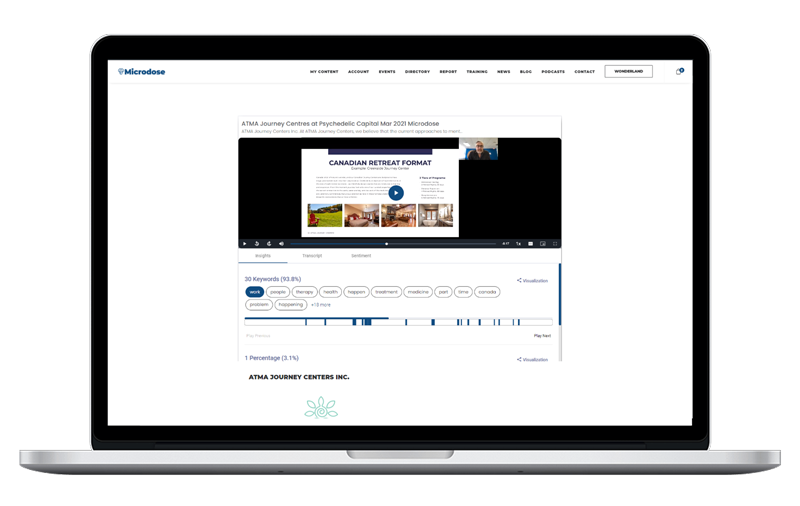800x506 pixels.
Task: Enter fullscreen using the video fullscreen icon
Action: pos(555,244)
